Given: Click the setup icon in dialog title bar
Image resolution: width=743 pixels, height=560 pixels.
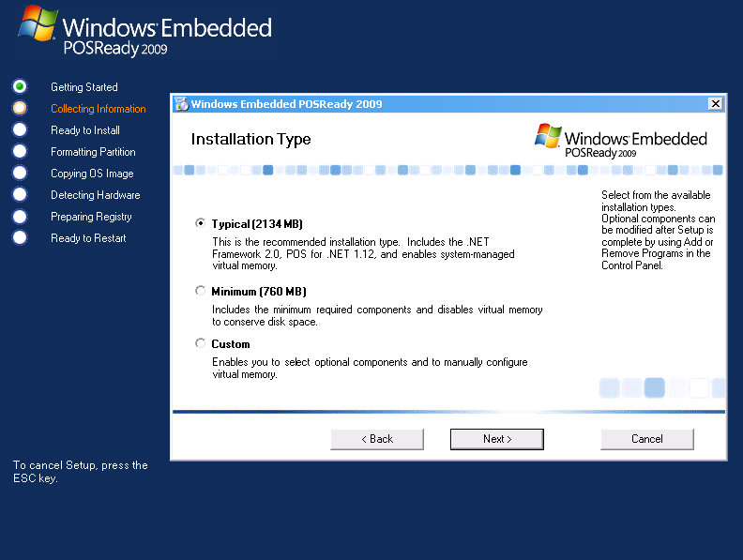Looking at the screenshot, I should point(181,104).
